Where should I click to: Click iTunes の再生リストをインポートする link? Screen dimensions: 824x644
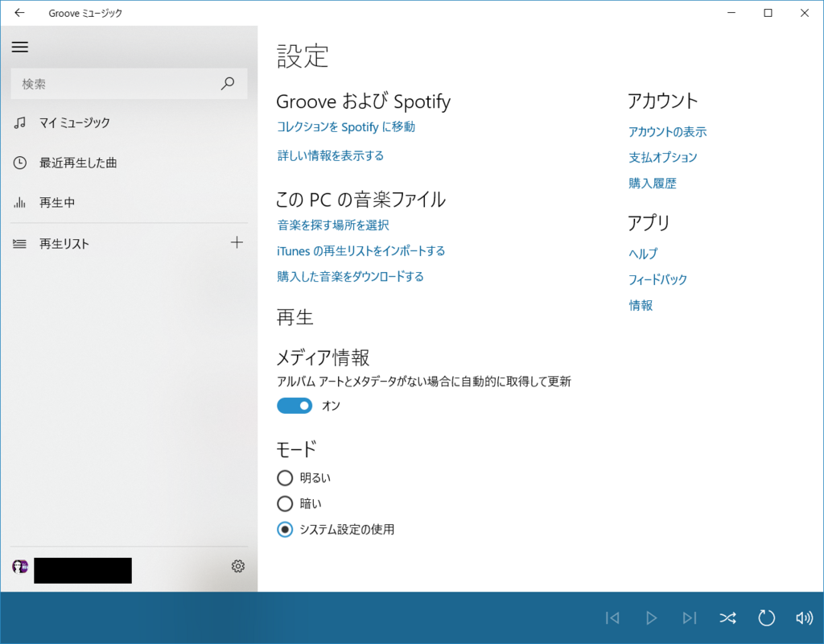click(x=361, y=251)
